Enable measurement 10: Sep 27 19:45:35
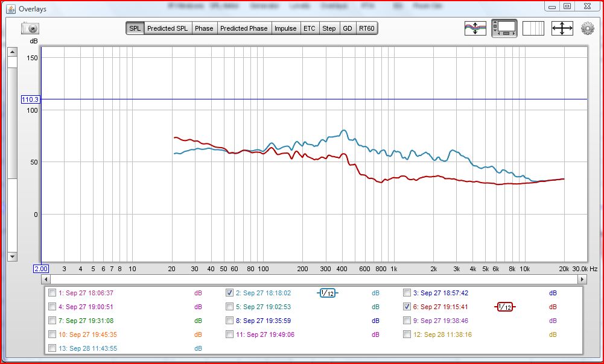 52,334
